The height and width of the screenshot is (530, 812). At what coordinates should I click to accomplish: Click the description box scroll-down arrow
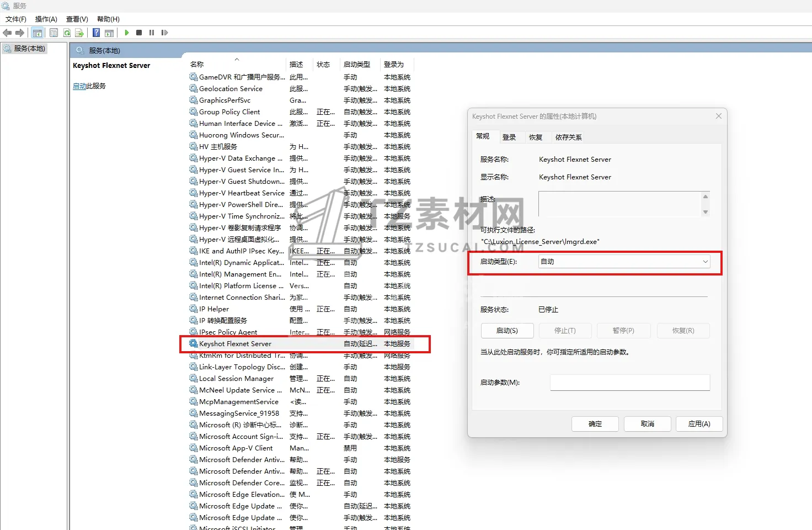[705, 212]
